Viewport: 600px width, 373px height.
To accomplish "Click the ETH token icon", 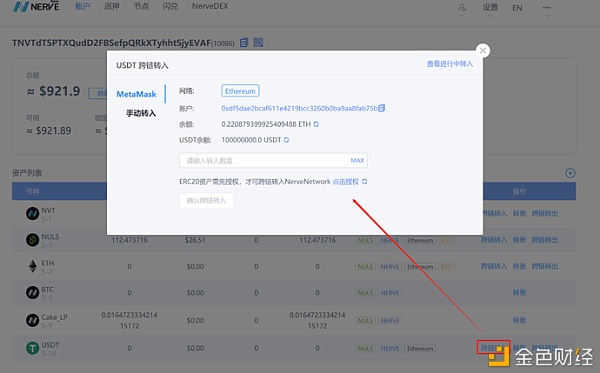I will (x=33, y=266).
